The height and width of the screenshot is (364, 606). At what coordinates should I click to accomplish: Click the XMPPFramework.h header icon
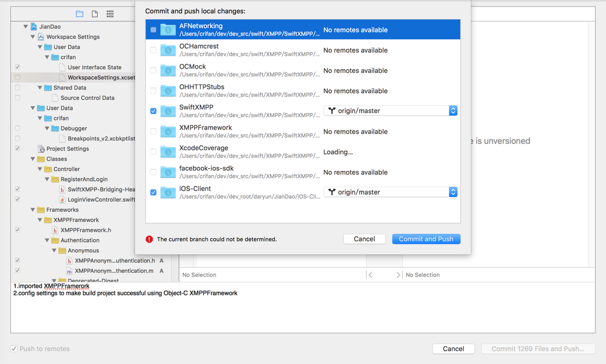55,230
